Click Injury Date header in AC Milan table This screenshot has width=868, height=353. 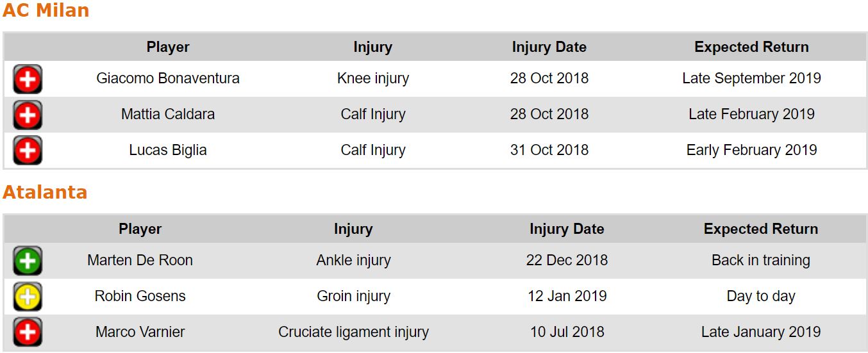(x=549, y=47)
